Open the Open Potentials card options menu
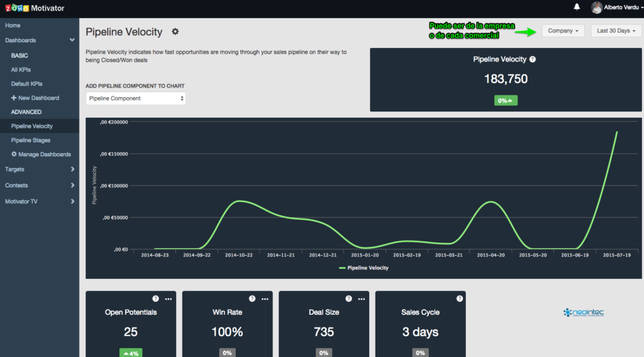 click(x=169, y=299)
